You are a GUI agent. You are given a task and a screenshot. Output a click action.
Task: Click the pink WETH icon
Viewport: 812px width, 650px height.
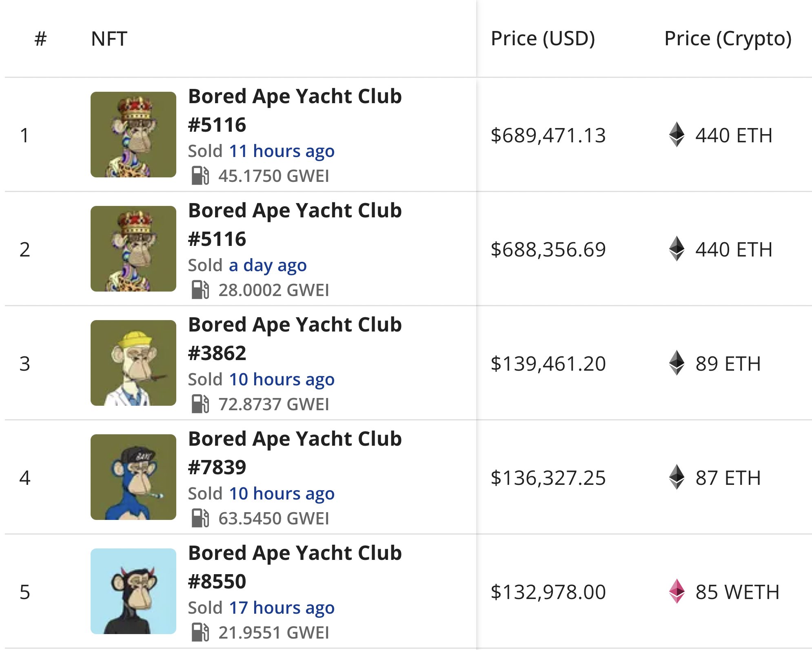[677, 591]
